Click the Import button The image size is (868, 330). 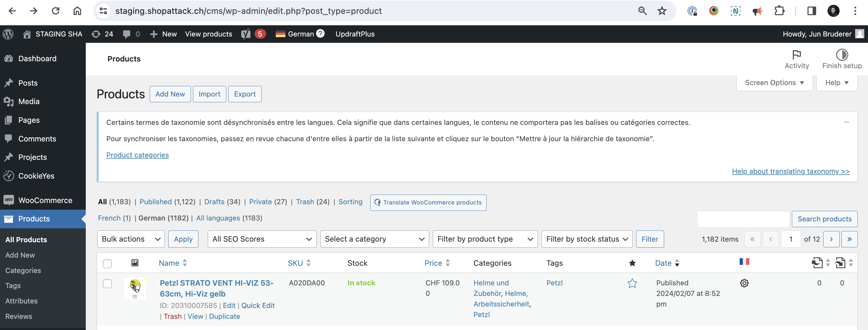pos(209,94)
